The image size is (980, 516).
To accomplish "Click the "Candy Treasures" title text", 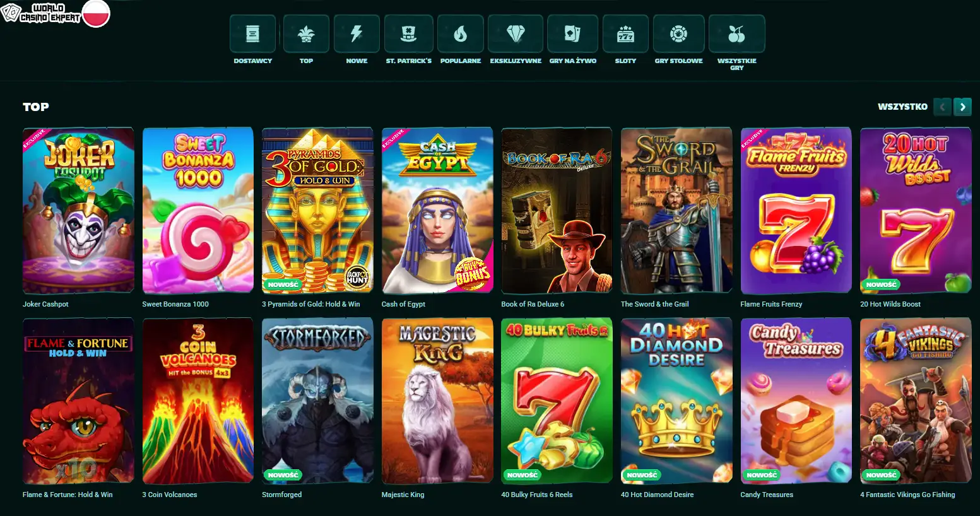I will (767, 495).
